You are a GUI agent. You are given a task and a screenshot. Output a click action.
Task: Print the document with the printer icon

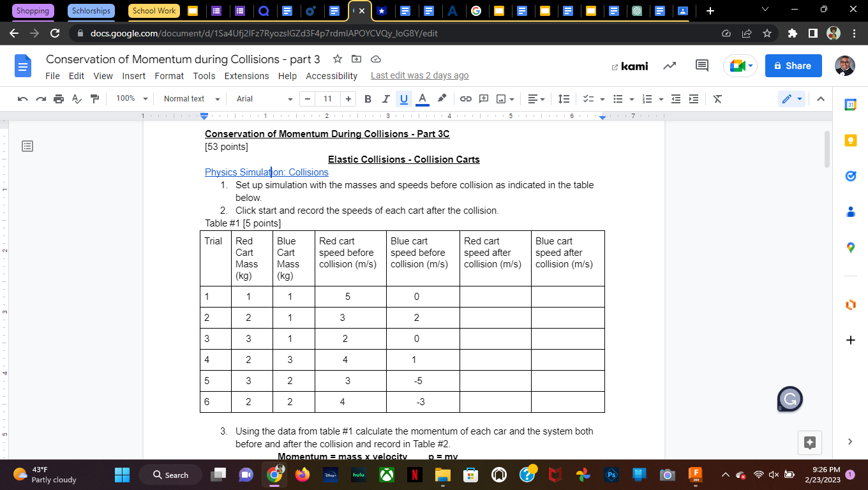tap(59, 99)
